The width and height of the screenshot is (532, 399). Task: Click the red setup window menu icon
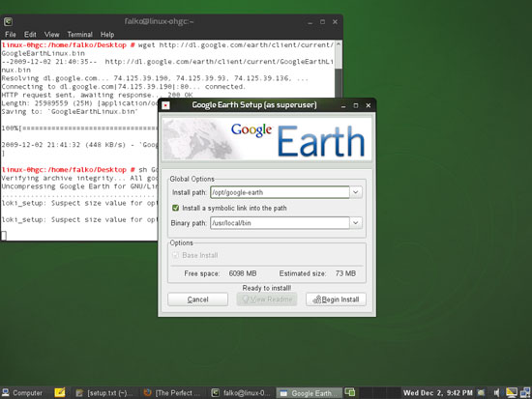(x=165, y=105)
